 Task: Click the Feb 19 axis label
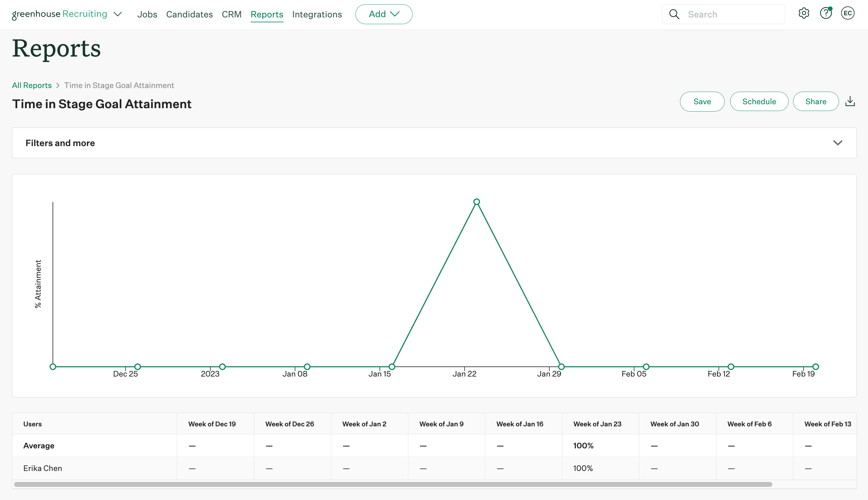[803, 374]
